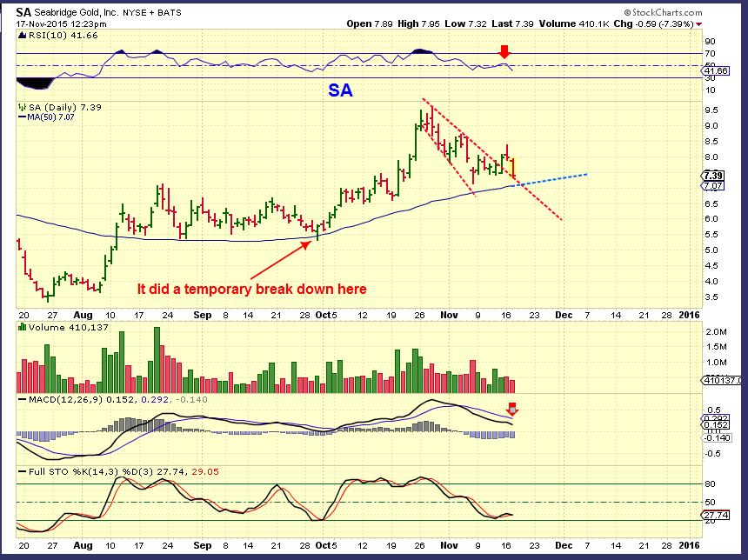The width and height of the screenshot is (748, 560).
Task: Click the 3.5 price axis label
Action: [711, 297]
